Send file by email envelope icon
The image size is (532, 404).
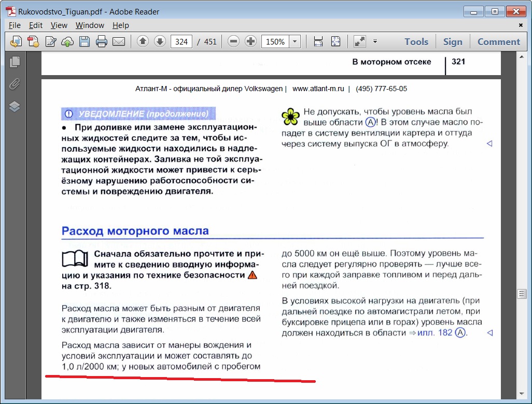point(119,42)
